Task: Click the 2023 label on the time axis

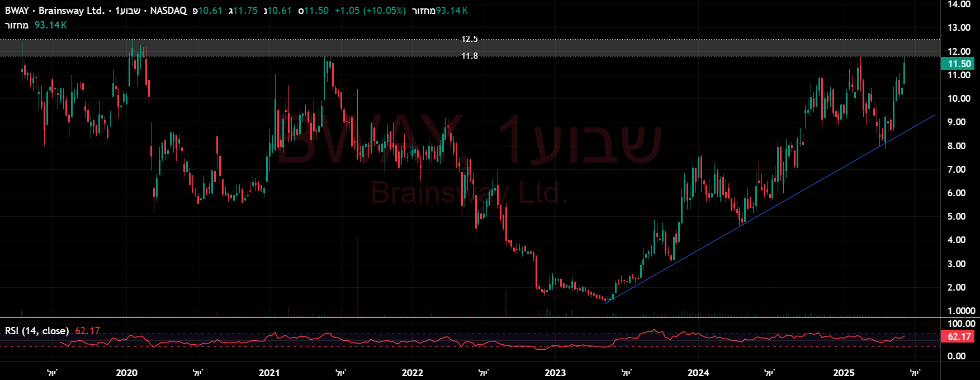Action: (x=555, y=373)
